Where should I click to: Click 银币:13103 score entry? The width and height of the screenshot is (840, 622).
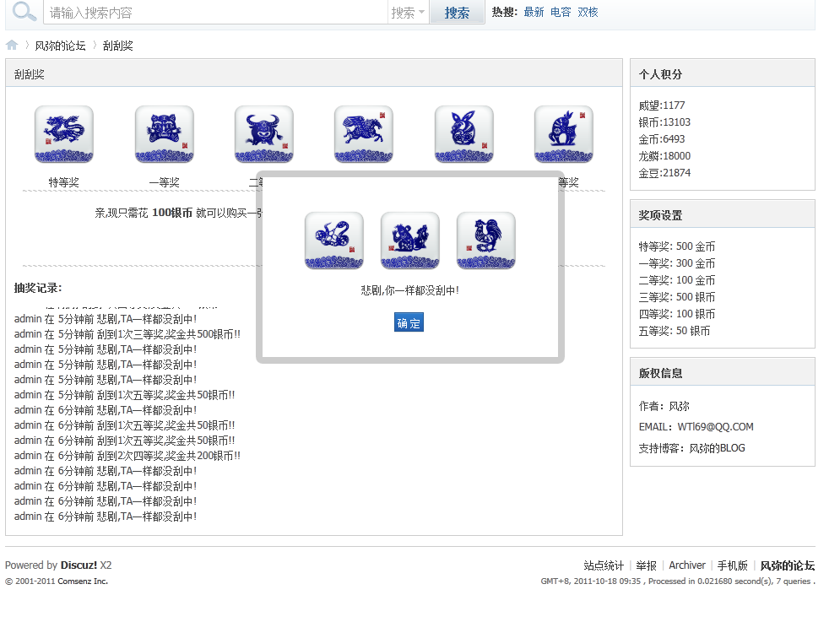point(664,122)
